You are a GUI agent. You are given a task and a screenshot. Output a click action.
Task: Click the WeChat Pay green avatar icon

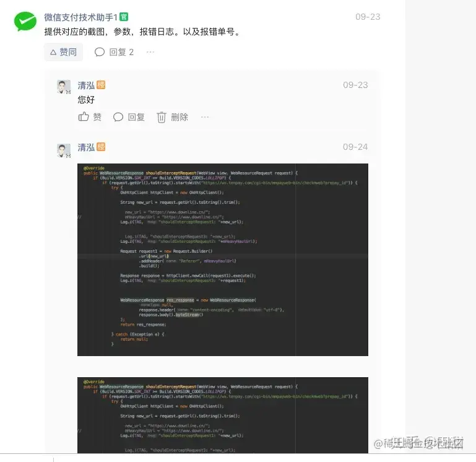point(25,21)
